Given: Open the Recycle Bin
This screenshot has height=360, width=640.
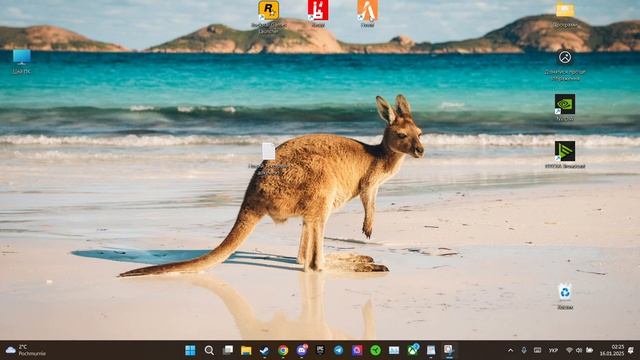Looking at the screenshot, I should 565,296.
